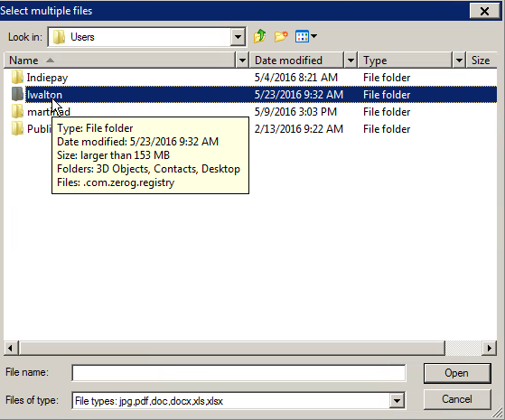Click into the File name field
Image resolution: width=505 pixels, height=420 pixels.
(x=238, y=373)
